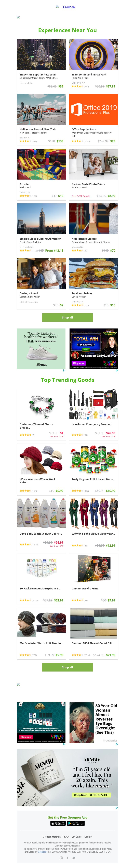This screenshot has width=135, height=868.
Task: Click AdChoices icon under Chumba Casino banner
Action: point(117,370)
